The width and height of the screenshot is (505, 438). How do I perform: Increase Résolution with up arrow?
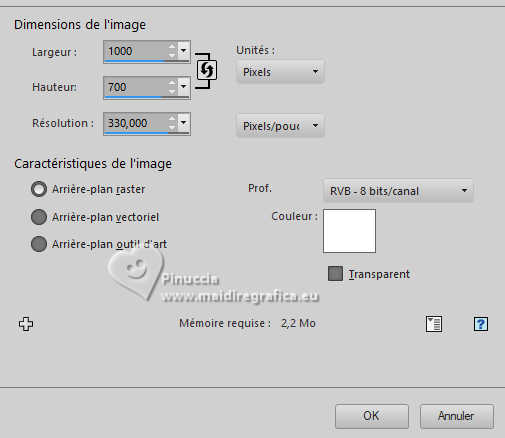pos(172,118)
